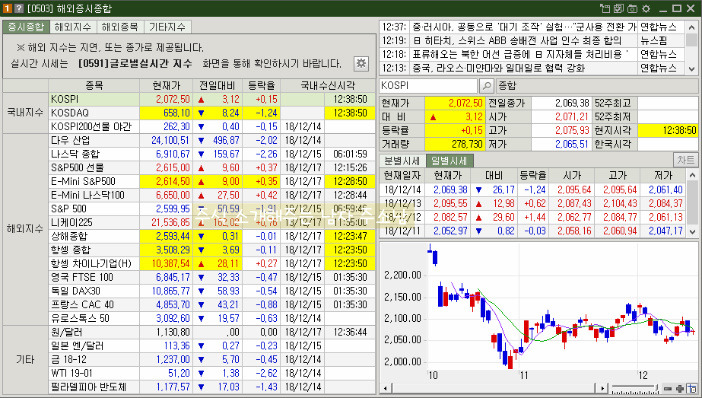Click the number 1 screen icon in title bar
This screenshot has height=398, width=702.
coord(7,8)
